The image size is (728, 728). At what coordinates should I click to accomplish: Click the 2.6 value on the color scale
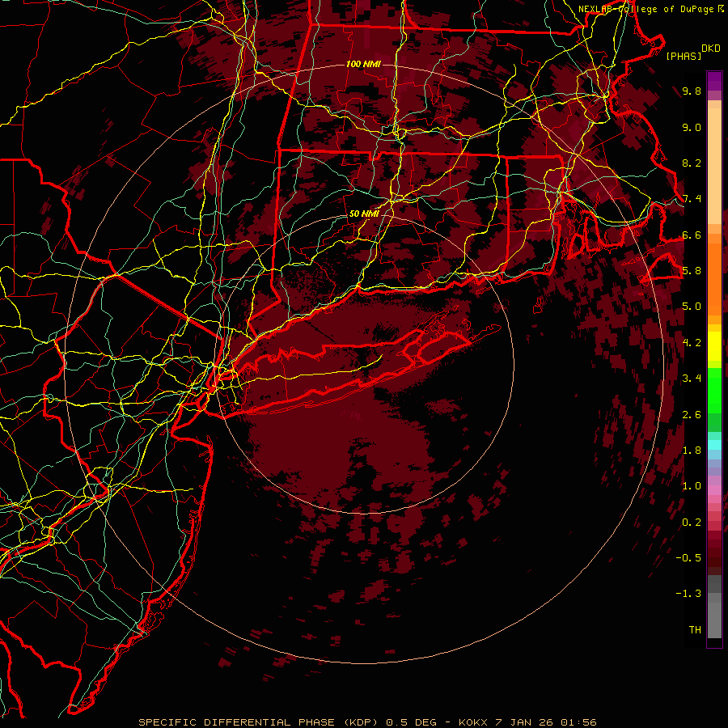click(x=692, y=415)
